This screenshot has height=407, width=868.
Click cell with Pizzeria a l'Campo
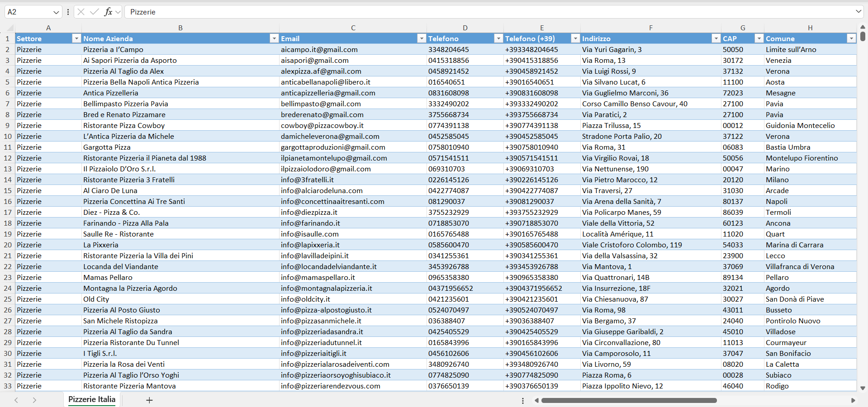point(180,49)
